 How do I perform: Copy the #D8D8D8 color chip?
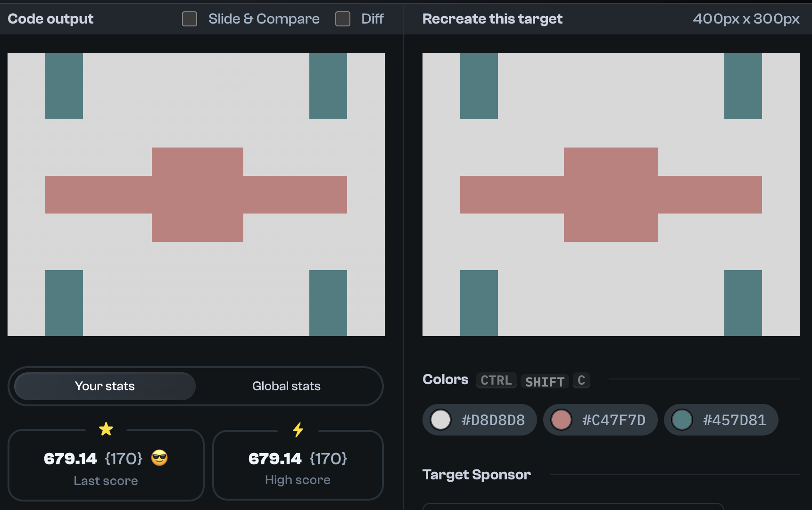tap(480, 420)
